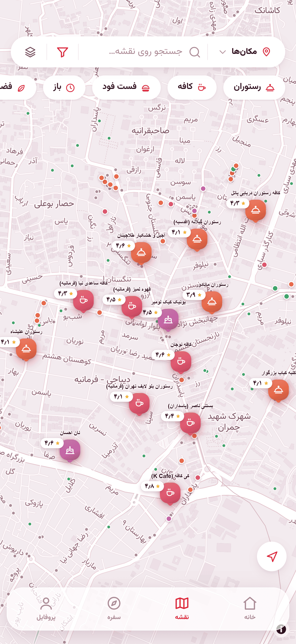This screenshot has height=644, width=296.
Task: Select the رستوران علیشاه restaurant pin
Action: point(26,349)
